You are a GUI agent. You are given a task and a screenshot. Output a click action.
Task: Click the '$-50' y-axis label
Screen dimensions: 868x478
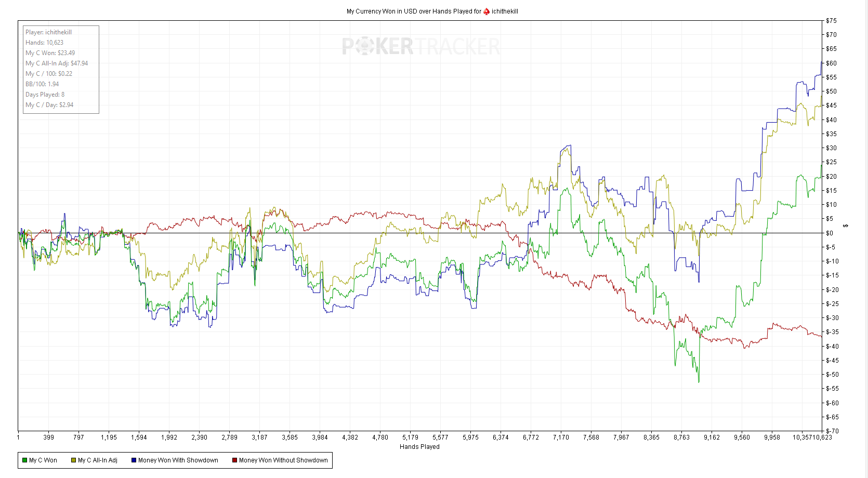832,375
